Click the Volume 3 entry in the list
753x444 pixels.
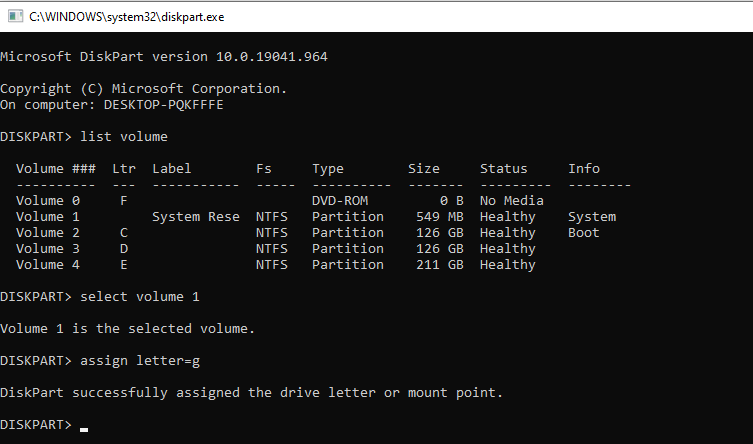point(47,248)
